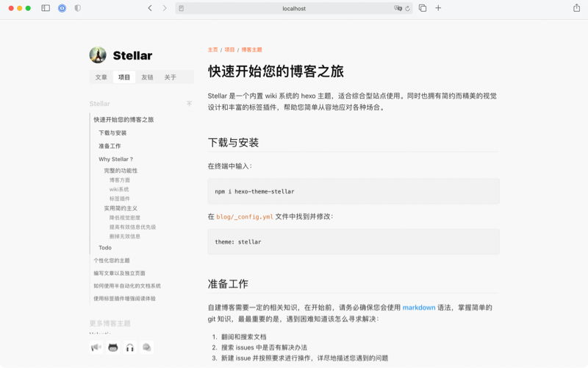This screenshot has height=368, width=588.
Task: Click the 下载与安装 section heading
Action: [233, 142]
